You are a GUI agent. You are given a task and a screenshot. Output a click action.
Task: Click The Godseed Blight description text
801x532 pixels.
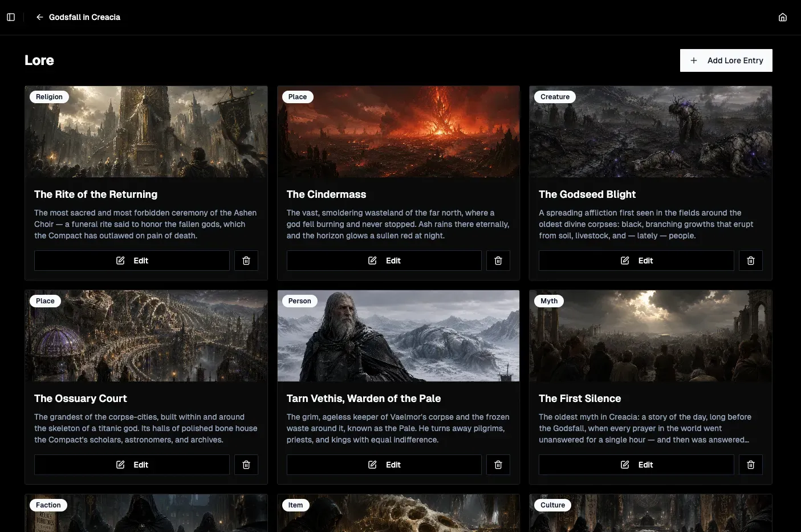click(x=646, y=224)
